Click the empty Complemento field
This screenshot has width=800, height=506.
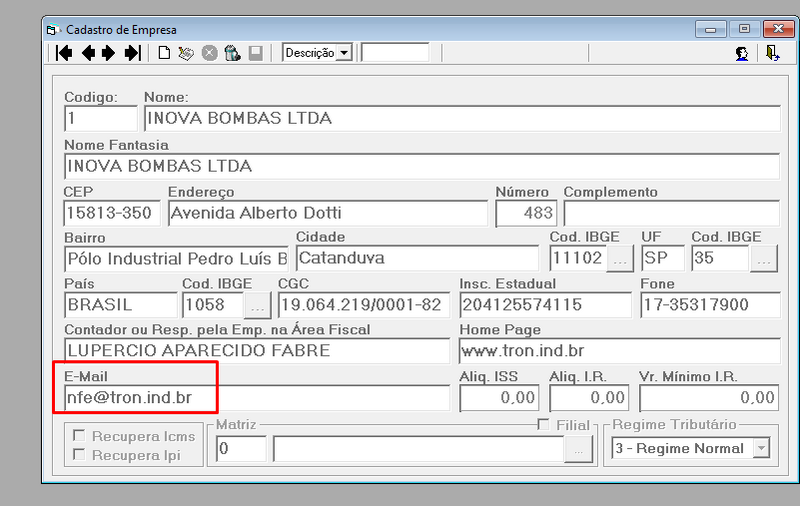pyautogui.click(x=671, y=213)
